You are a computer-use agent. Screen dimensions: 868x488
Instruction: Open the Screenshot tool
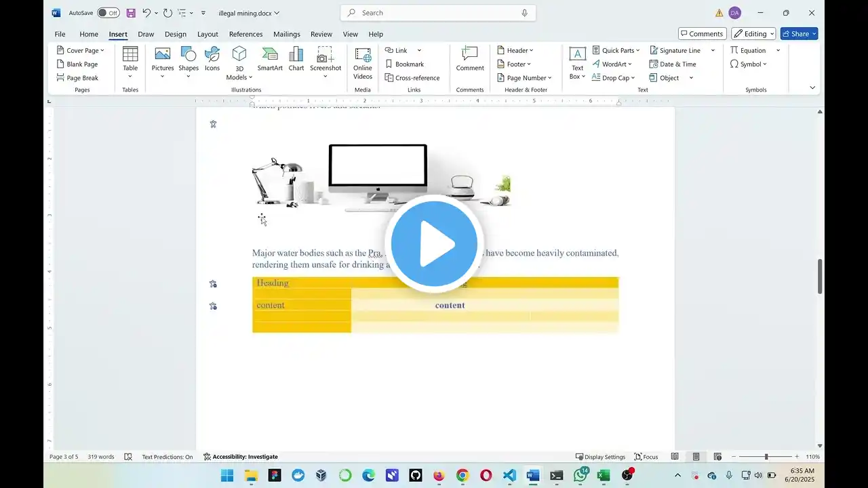tap(325, 62)
